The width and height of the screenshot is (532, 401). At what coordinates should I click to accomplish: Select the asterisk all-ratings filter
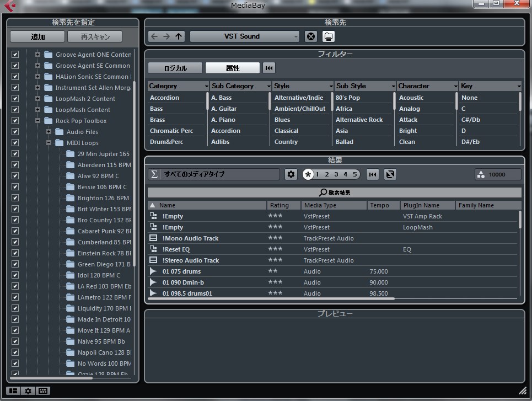pos(308,174)
